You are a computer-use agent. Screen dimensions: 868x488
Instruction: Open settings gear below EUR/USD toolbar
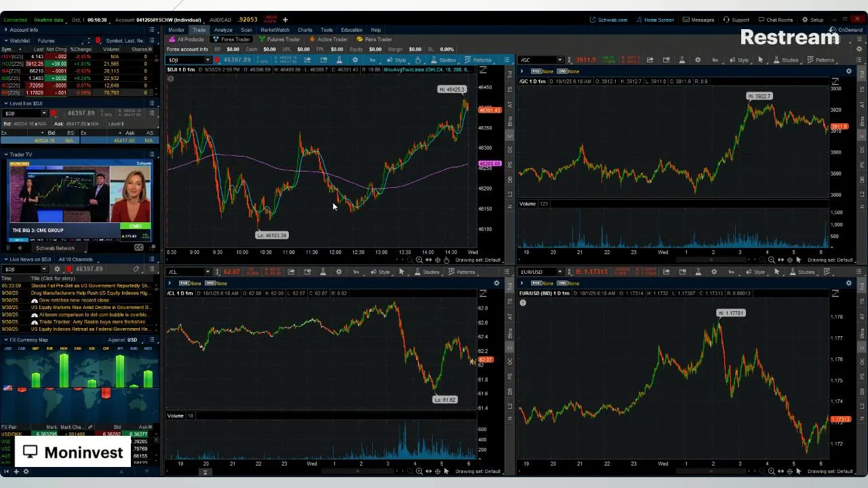848,283
